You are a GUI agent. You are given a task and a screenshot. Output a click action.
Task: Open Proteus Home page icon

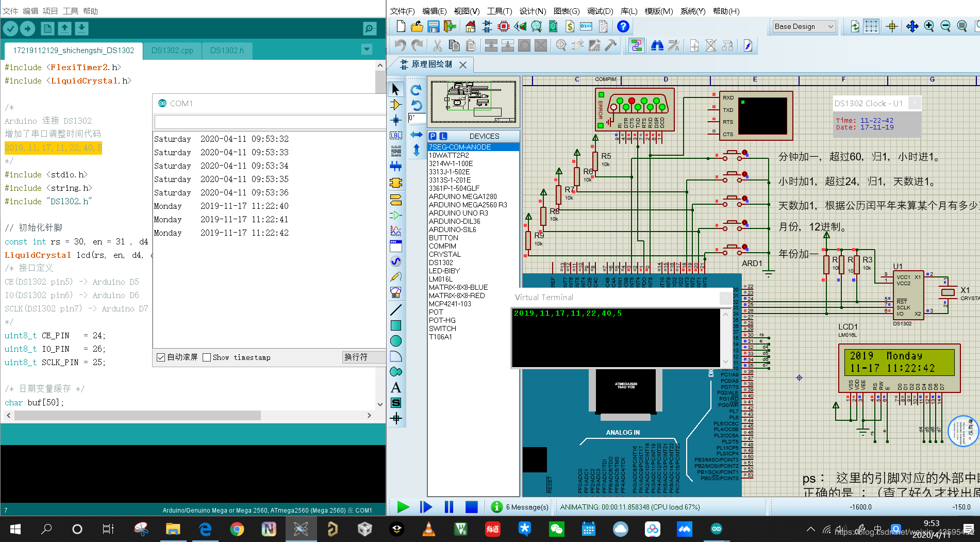[470, 26]
